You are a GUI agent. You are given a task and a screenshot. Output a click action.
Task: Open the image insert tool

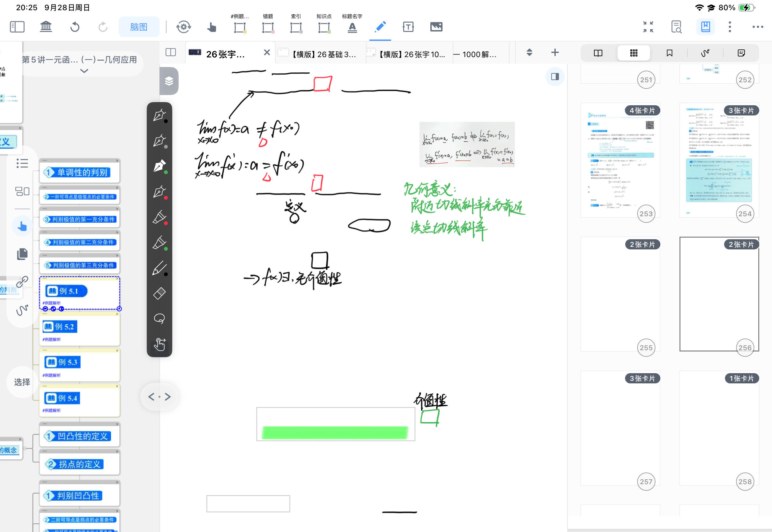click(436, 27)
